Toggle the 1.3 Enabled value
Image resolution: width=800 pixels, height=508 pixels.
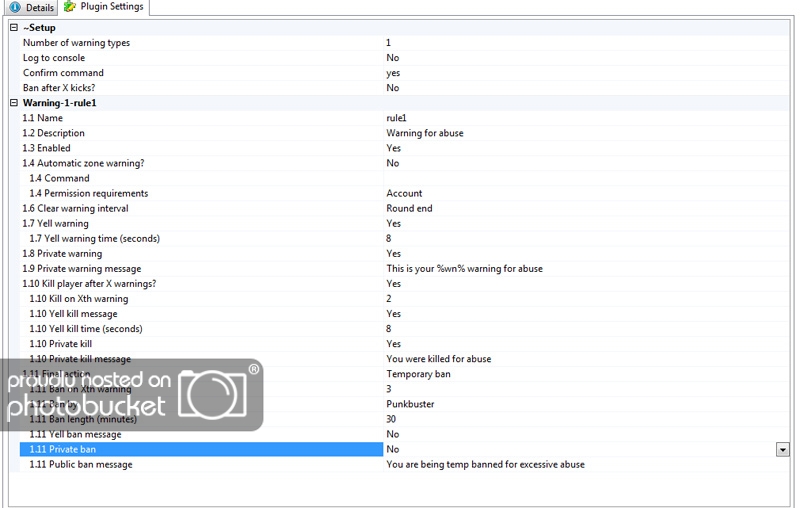tap(393, 148)
